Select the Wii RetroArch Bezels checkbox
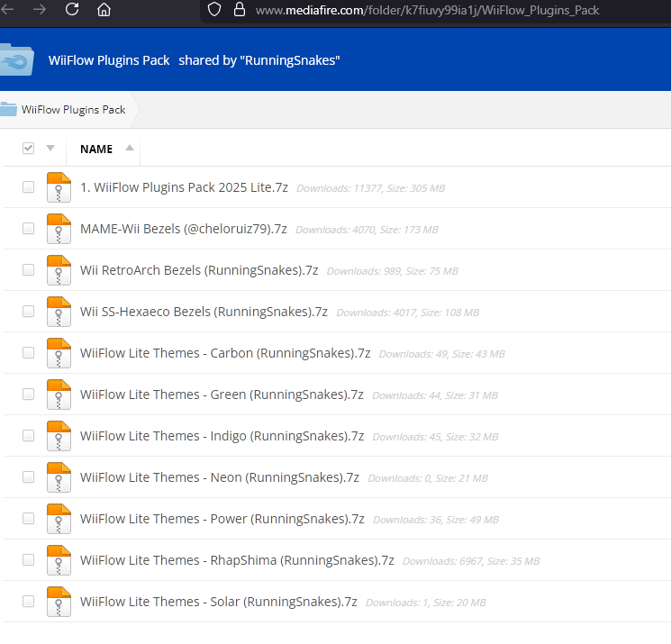 [28, 270]
